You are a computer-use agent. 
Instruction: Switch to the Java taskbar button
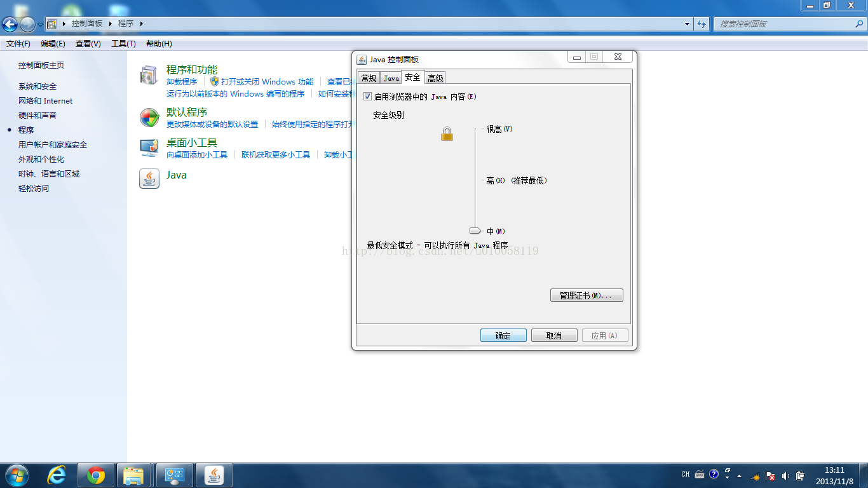214,475
